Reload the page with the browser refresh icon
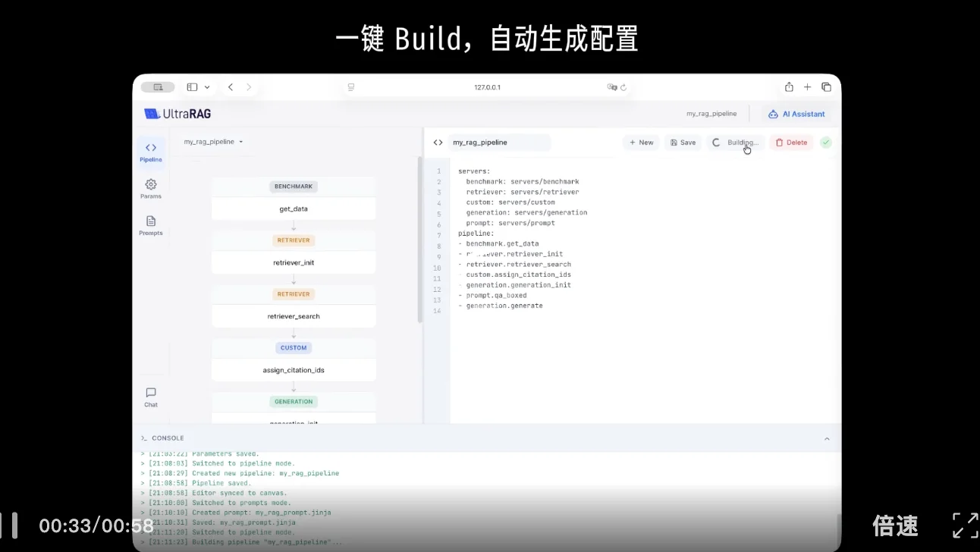The width and height of the screenshot is (980, 552). tap(624, 87)
